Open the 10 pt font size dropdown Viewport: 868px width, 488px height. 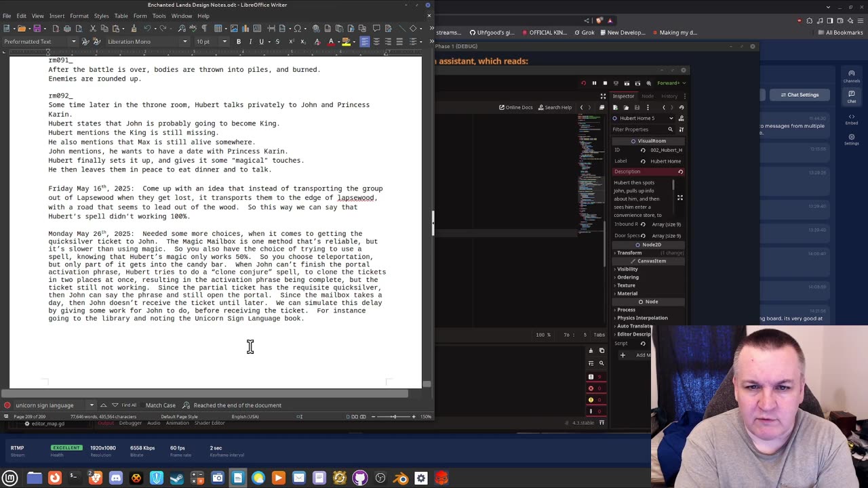click(x=226, y=42)
